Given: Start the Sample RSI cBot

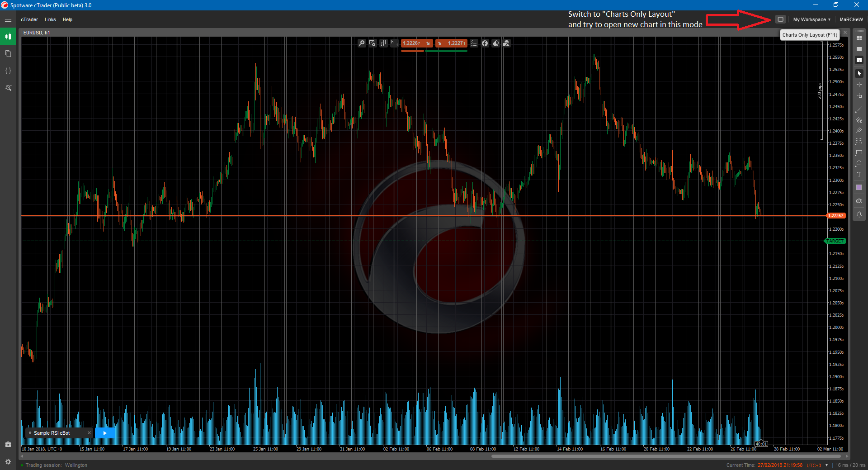Looking at the screenshot, I should (x=105, y=433).
